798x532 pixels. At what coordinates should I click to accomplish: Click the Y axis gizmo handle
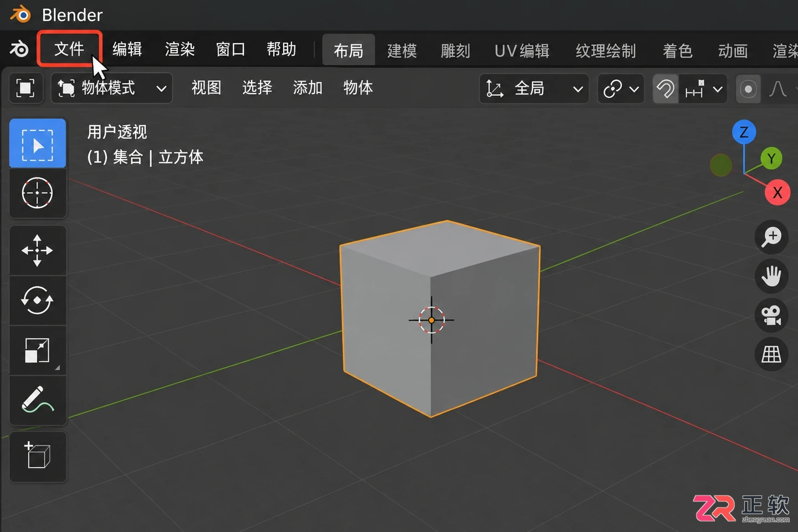click(771, 158)
